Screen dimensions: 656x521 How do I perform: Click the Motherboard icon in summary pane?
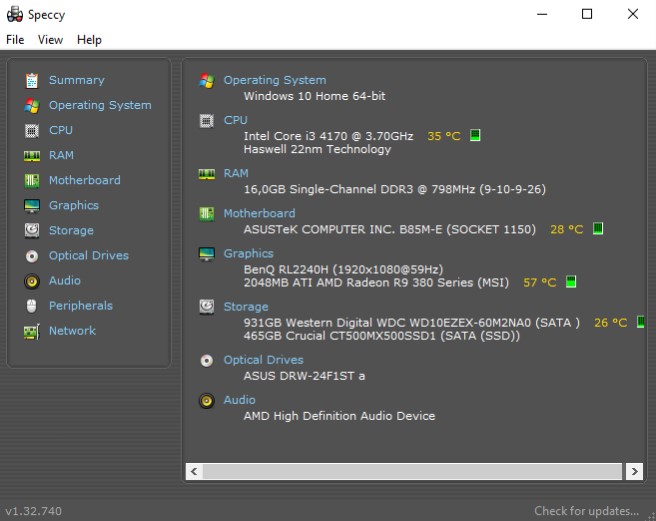[x=207, y=214]
